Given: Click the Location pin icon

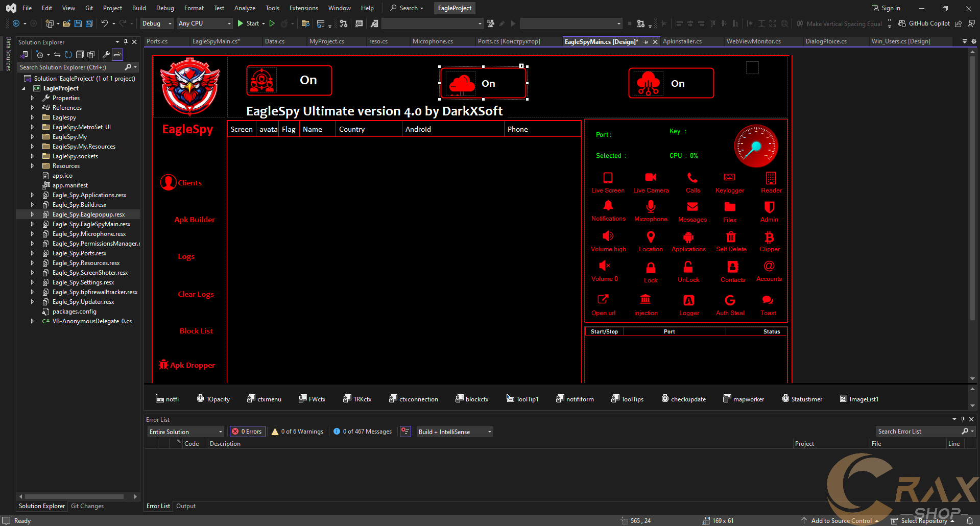Looking at the screenshot, I should pyautogui.click(x=651, y=237).
